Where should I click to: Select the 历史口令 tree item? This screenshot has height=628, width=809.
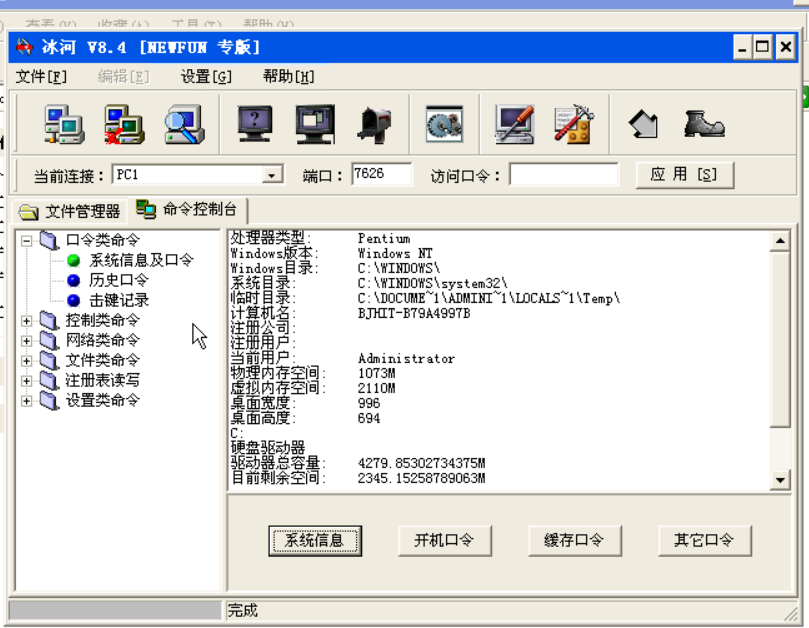click(x=119, y=280)
